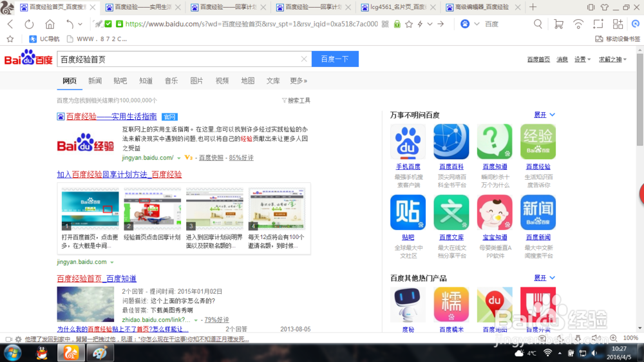Switch to the lcg4561_名片页 browser tab

click(x=397, y=7)
